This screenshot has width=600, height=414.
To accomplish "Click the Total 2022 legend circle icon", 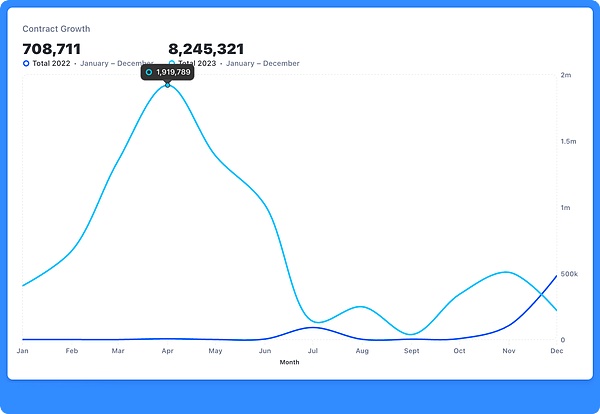I will click(26, 63).
